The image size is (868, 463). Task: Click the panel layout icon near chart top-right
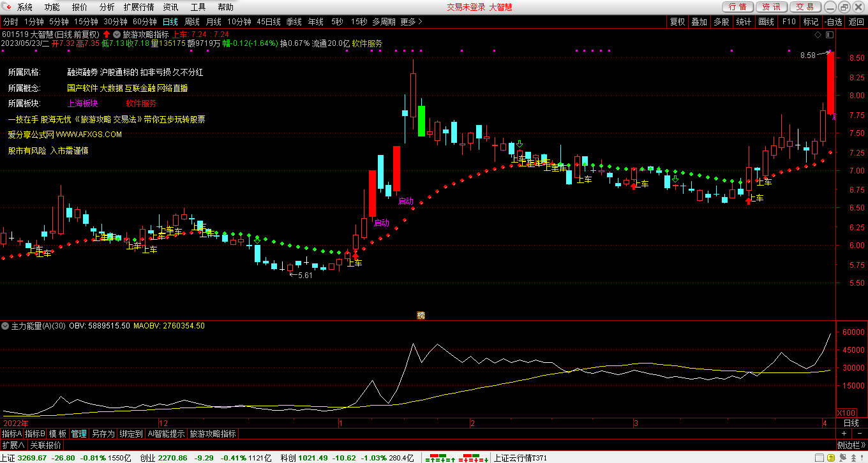tap(829, 34)
